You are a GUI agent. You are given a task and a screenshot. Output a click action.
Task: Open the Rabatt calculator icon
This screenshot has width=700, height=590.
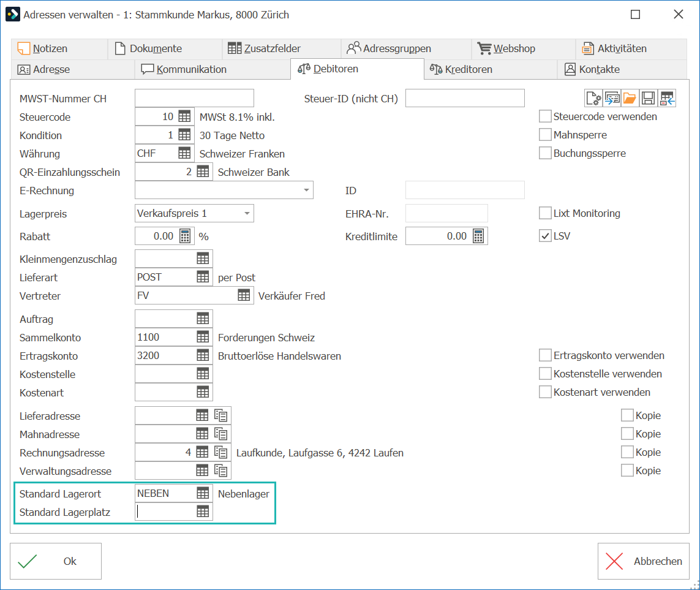click(x=185, y=236)
